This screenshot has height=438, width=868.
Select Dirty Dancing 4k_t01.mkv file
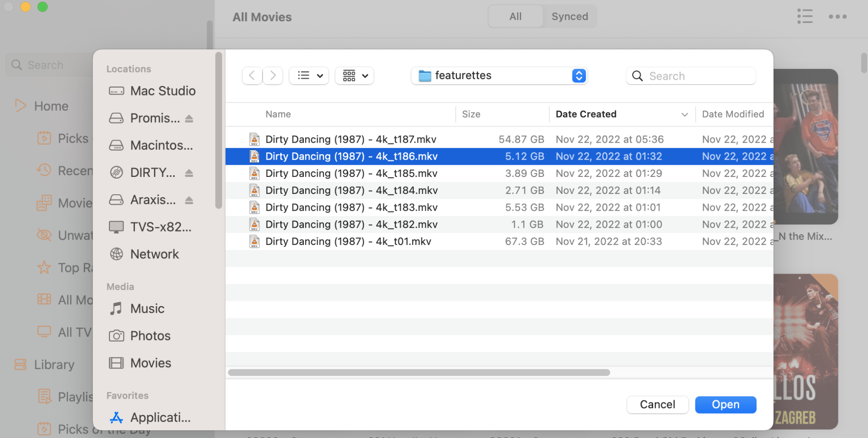[x=499, y=242]
